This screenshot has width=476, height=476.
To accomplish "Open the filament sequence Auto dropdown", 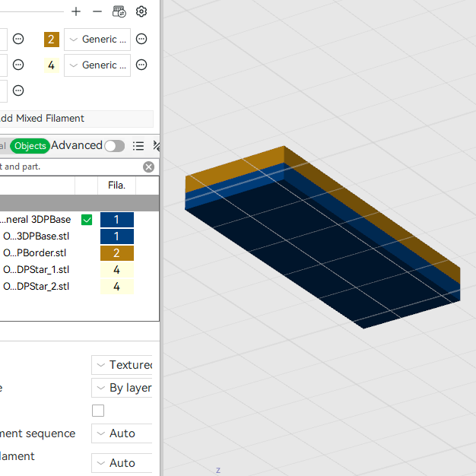I will click(x=122, y=433).
